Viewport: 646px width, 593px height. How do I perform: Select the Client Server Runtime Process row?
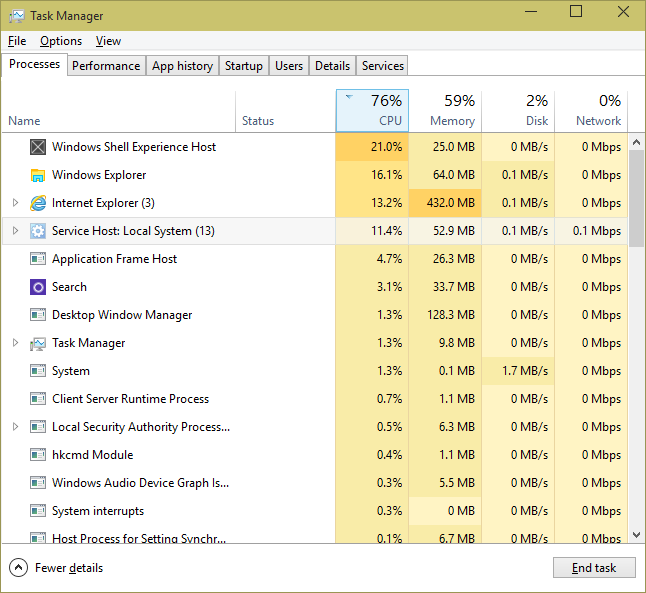click(x=315, y=399)
